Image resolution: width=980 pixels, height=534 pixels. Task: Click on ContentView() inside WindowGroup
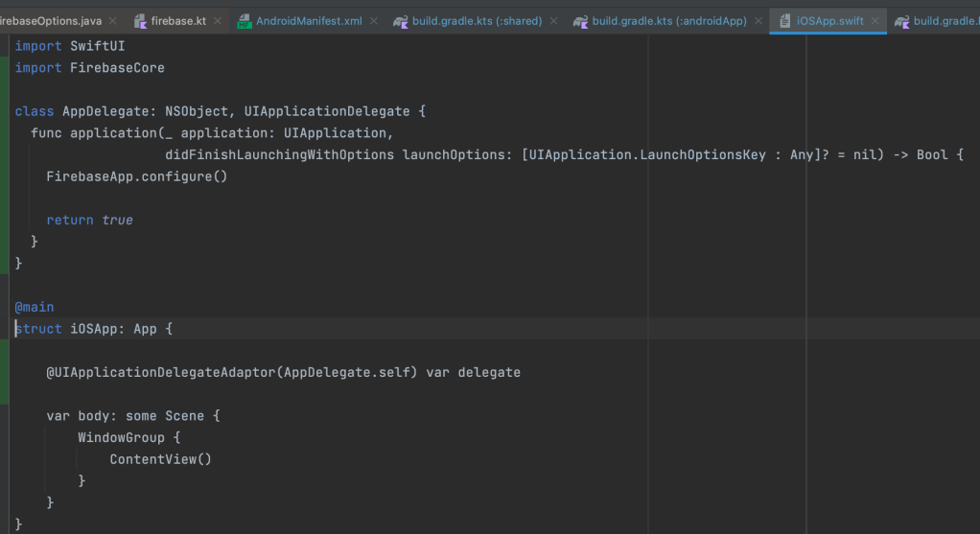point(160,459)
